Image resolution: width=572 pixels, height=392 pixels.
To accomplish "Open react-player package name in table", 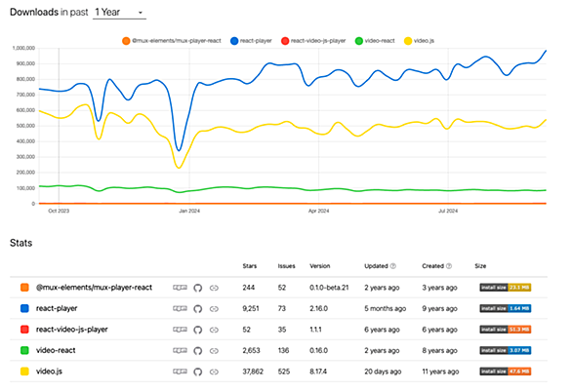I will (x=57, y=308).
